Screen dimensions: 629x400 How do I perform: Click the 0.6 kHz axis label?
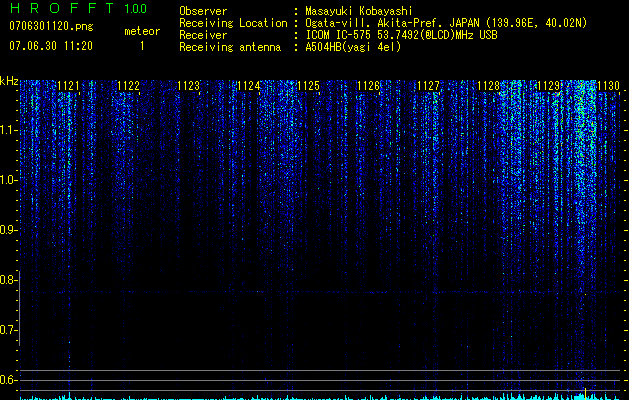point(8,380)
